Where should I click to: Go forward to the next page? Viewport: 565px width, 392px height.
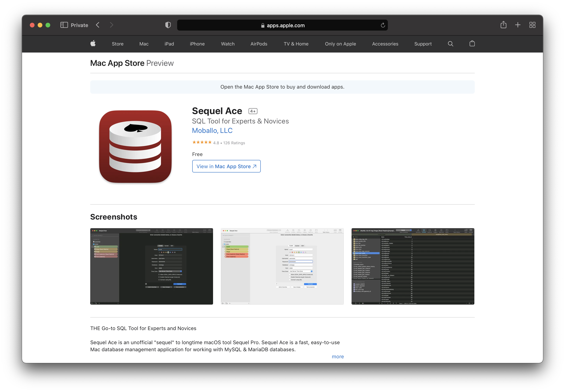[x=112, y=25]
